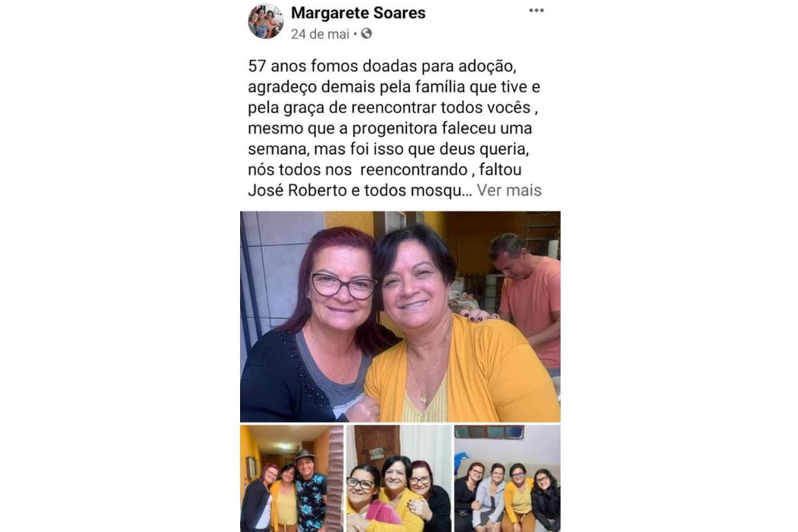Click the gold pendant necklace in the large photo
The height and width of the screenshot is (532, 798).
(424, 398)
